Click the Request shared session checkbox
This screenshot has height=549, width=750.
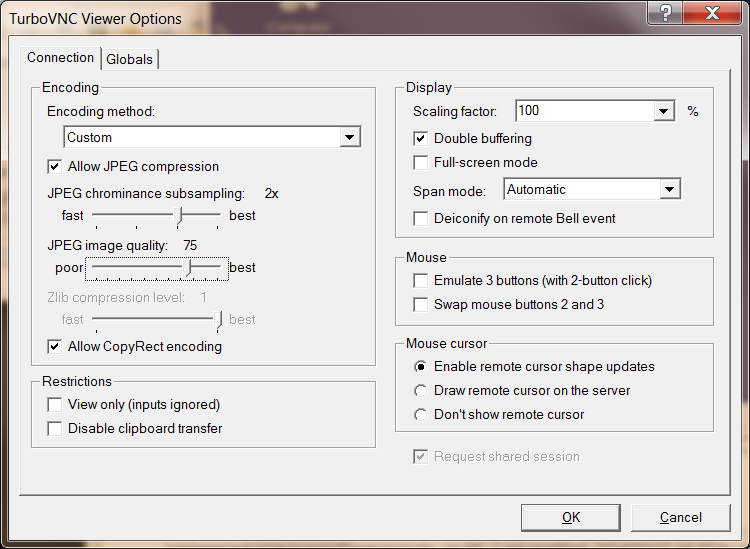420,457
